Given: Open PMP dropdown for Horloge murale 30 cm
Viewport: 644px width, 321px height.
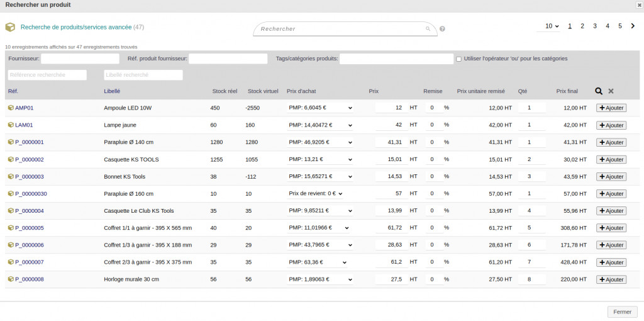Looking at the screenshot, I should [x=320, y=279].
